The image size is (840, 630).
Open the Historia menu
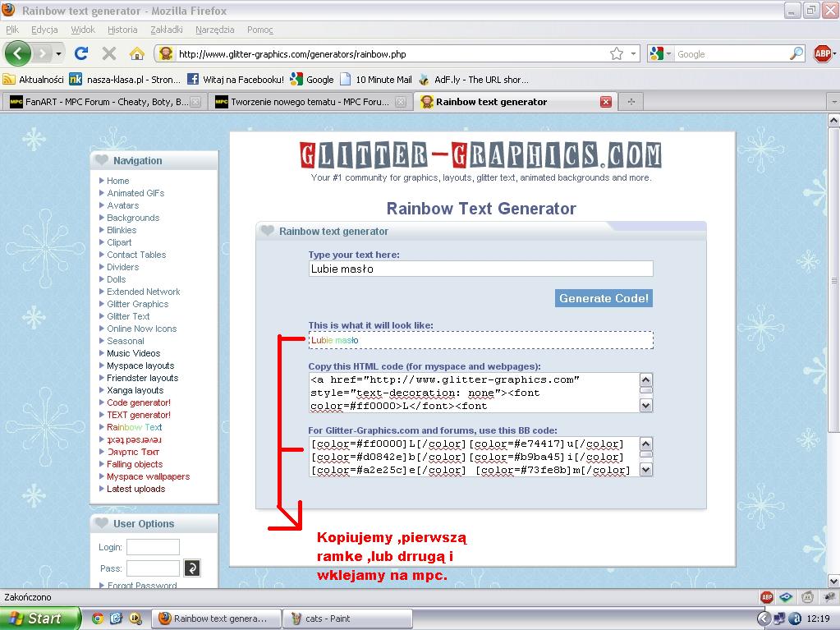(x=122, y=30)
